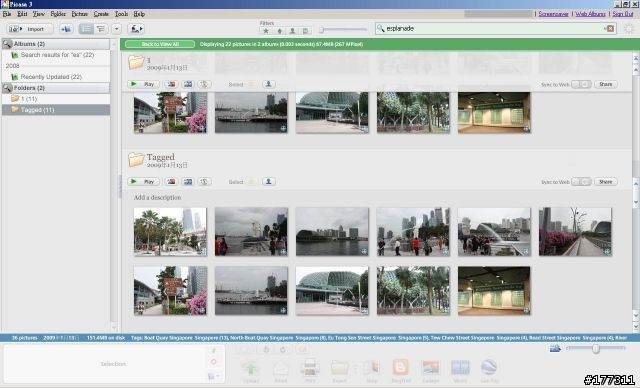The width and height of the screenshot is (640, 388).
Task: Clear the selection tray with the red circle
Action: 213,362
